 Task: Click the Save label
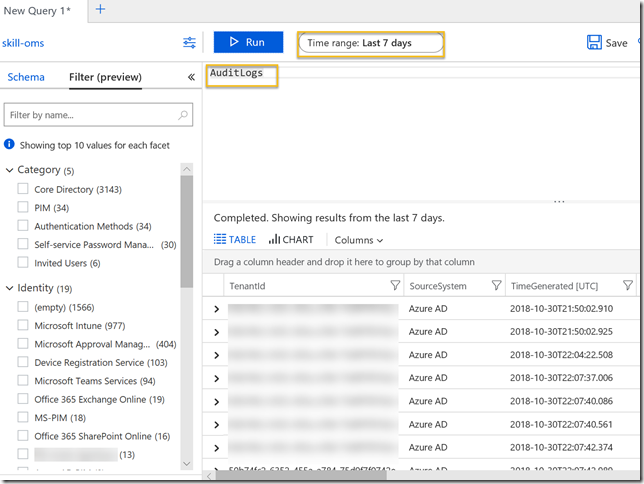pos(616,43)
